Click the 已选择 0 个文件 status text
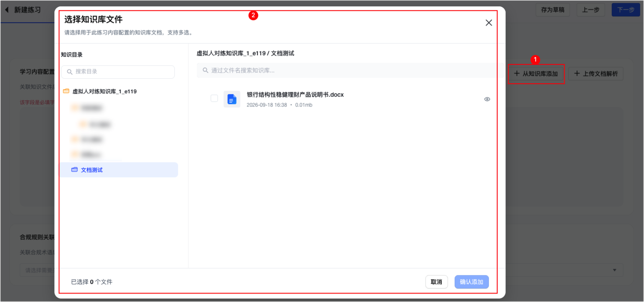Image resolution: width=644 pixels, height=302 pixels. pos(92,282)
